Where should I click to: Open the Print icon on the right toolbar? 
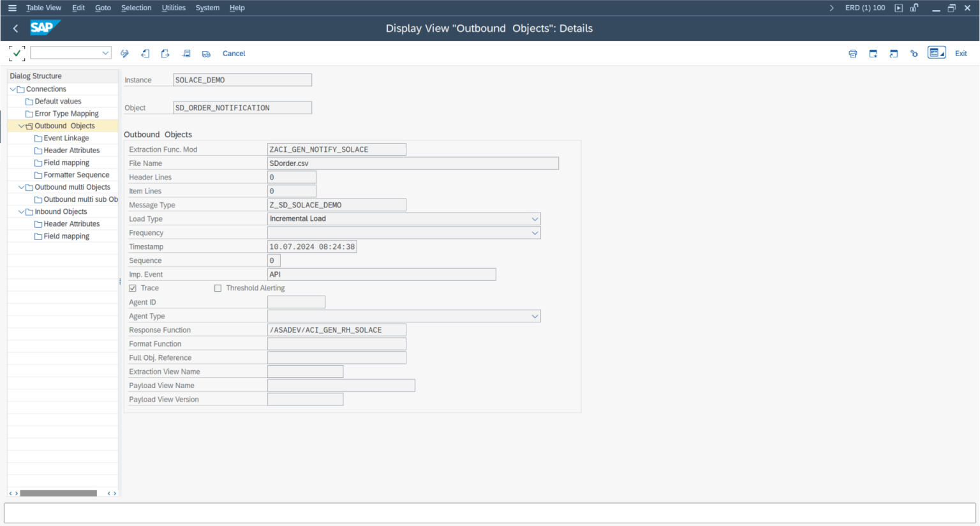click(x=853, y=53)
